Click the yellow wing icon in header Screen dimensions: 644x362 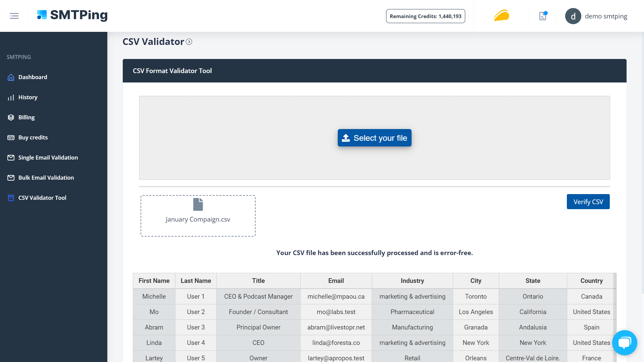pos(501,16)
